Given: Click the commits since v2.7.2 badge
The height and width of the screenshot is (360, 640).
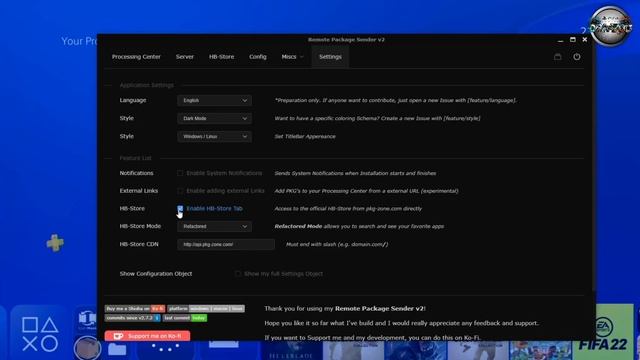Looking at the screenshot, I should click(133, 318).
